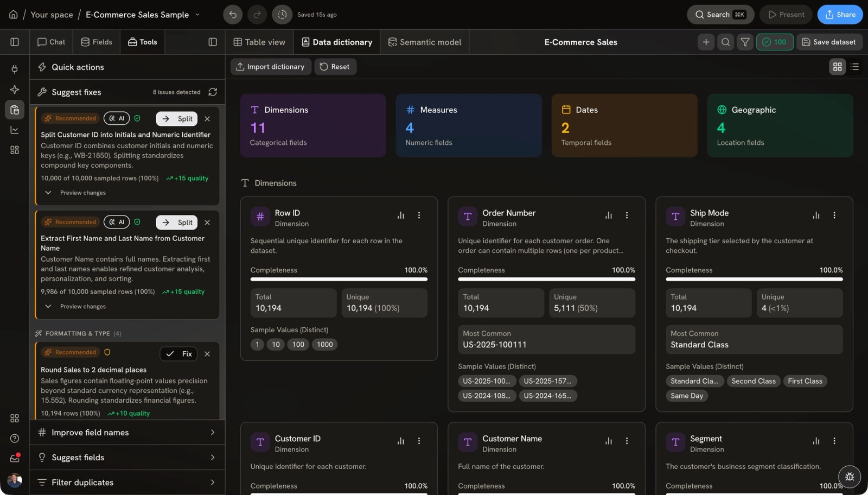
Task: Open notifications inbox icon
Action: [x=15, y=459]
